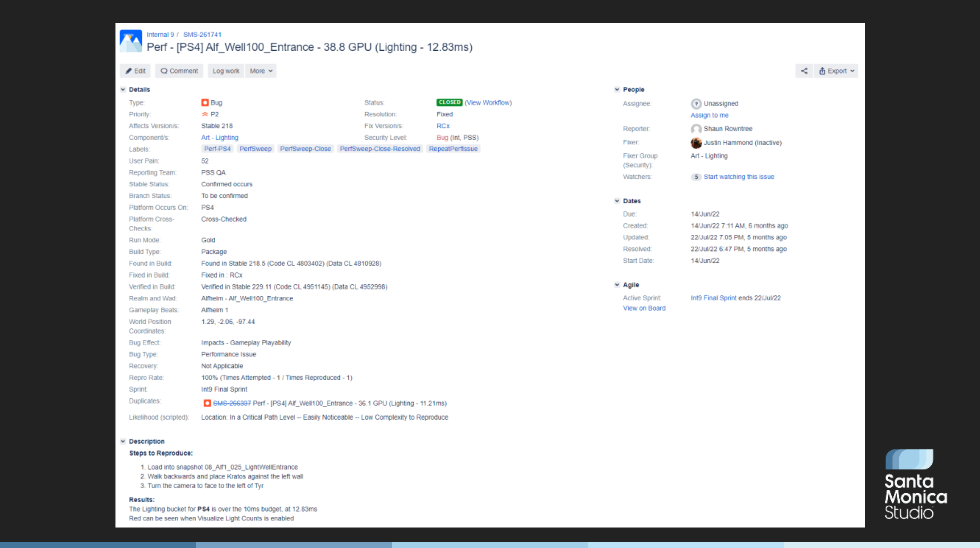
Task: Collapse the People section
Action: coord(617,90)
